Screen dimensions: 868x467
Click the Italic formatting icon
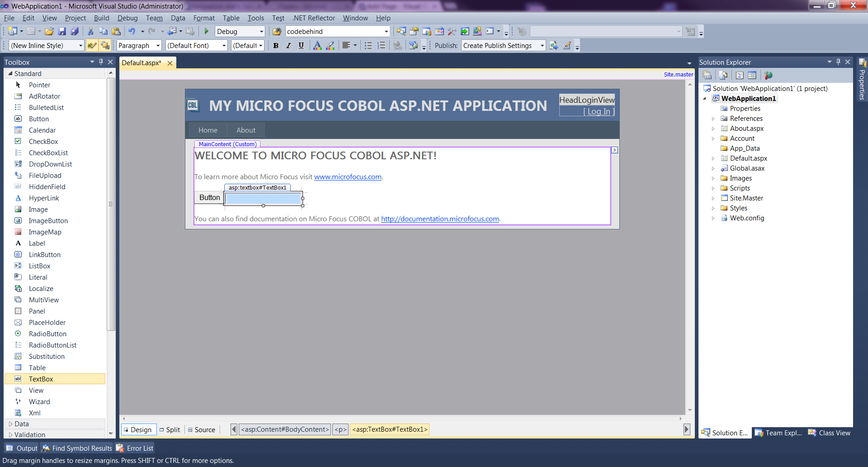(x=288, y=45)
